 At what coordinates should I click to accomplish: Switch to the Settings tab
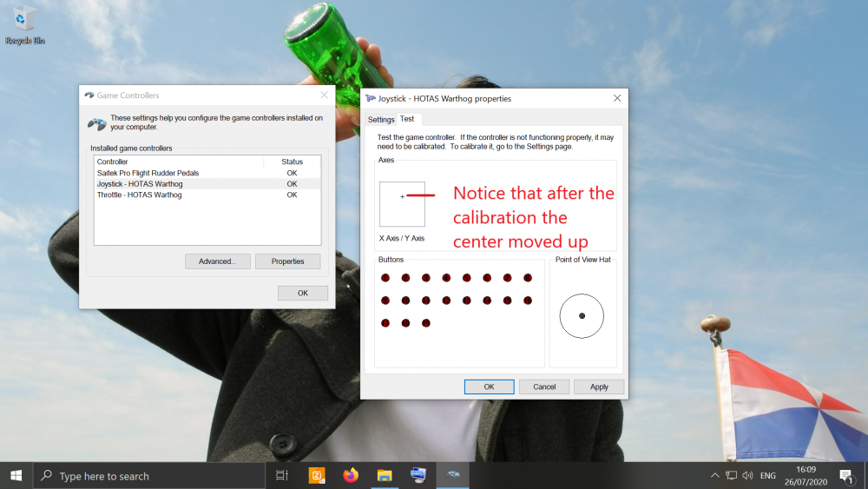(381, 120)
